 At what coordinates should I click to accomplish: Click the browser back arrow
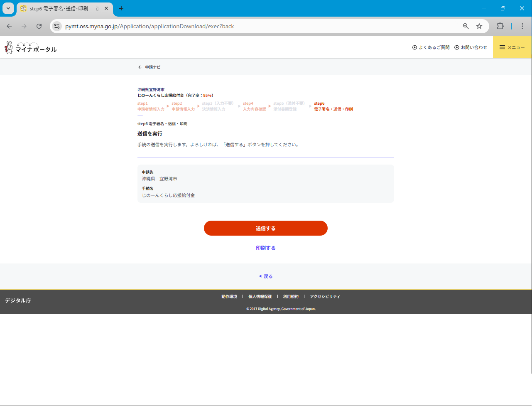9,26
